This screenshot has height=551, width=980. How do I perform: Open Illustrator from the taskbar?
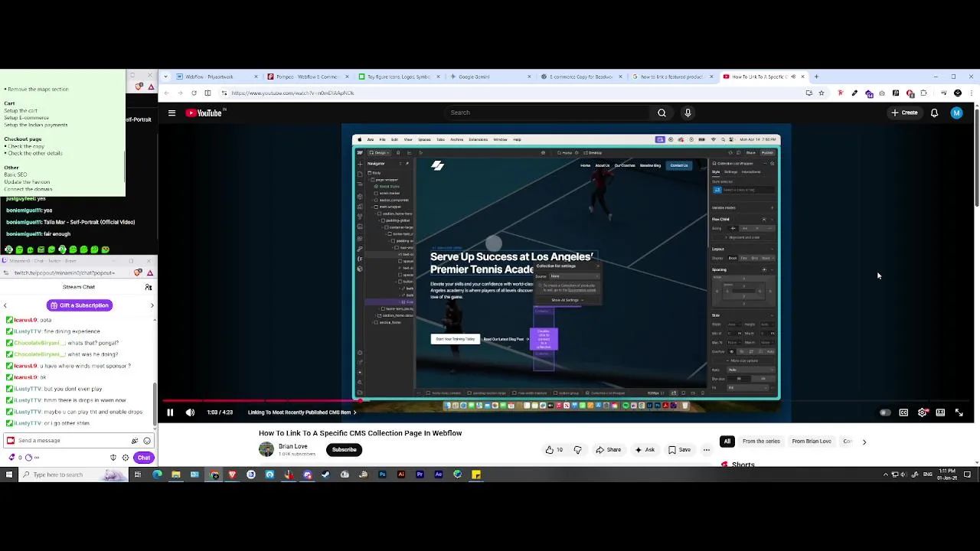pos(400,474)
